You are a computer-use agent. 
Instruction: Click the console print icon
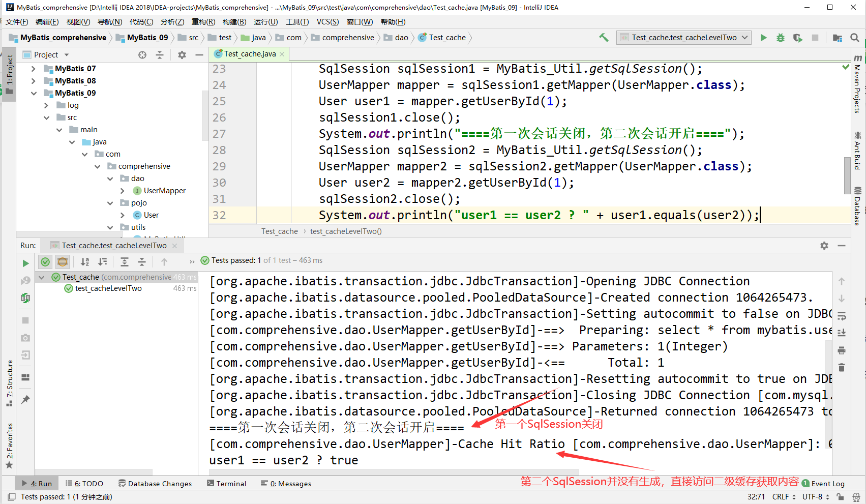point(842,350)
